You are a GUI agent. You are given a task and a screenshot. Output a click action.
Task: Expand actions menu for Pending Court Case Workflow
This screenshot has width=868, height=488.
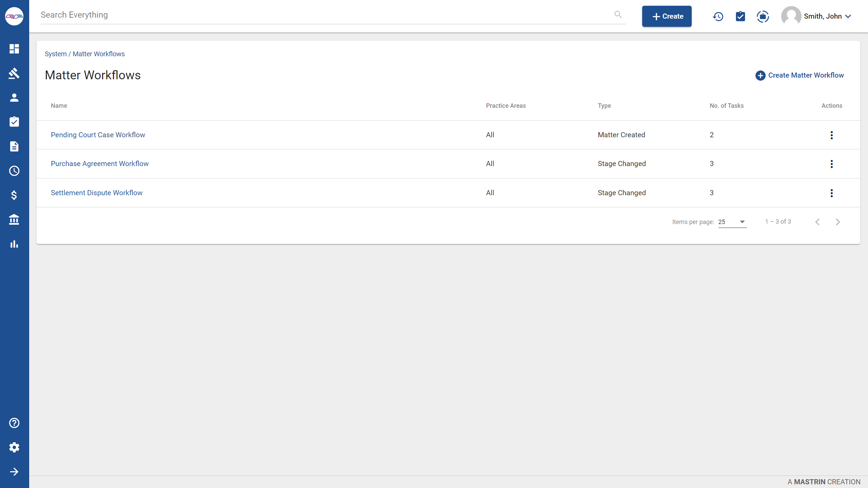832,135
